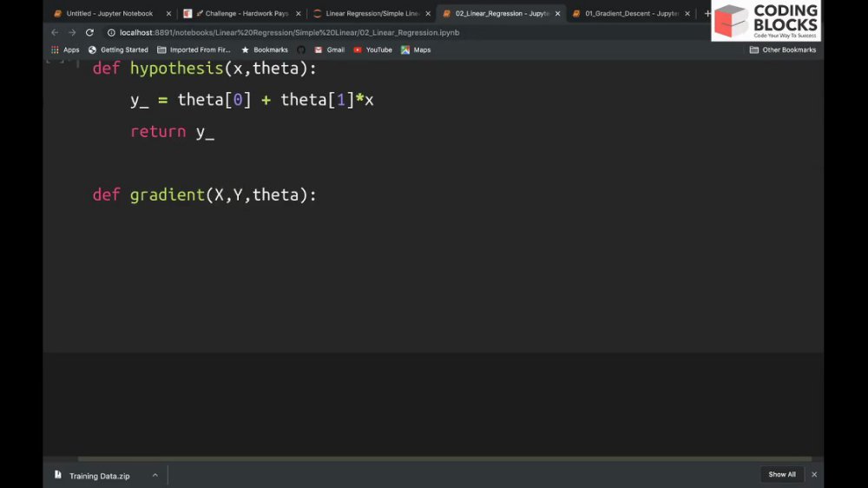This screenshot has height=488, width=868.
Task: Open the Gmail bookmark
Action: click(329, 49)
